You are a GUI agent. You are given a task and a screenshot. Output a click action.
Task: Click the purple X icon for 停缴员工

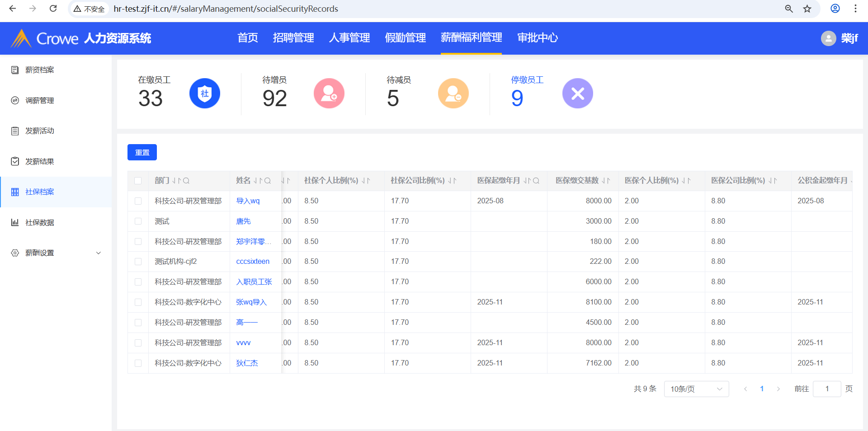click(577, 94)
